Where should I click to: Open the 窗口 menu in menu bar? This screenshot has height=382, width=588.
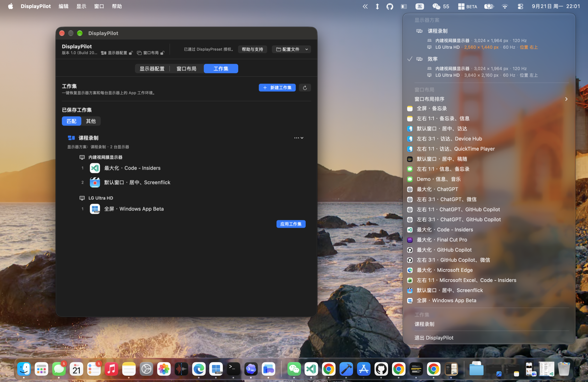[x=99, y=6]
